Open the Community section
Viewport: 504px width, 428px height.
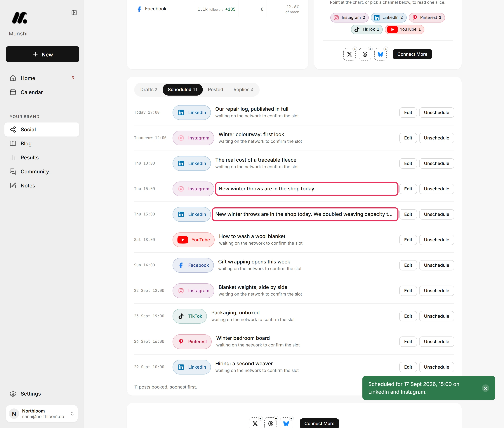(x=42, y=172)
